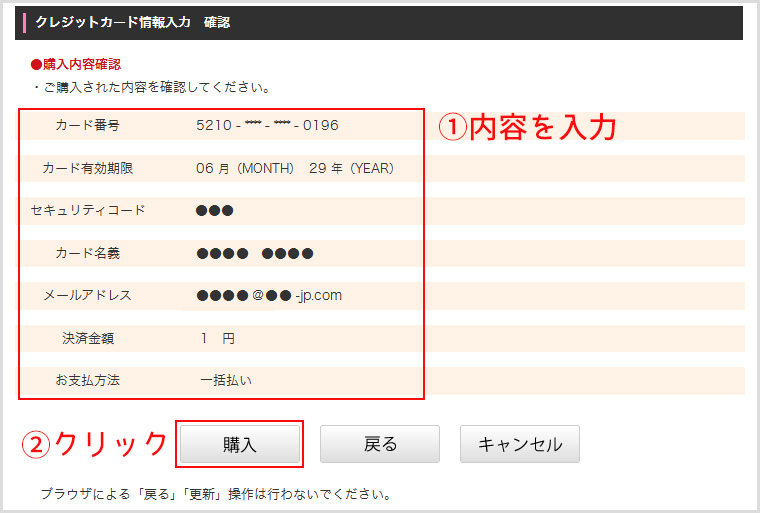
Task: Click the カード名義 label
Action: [x=88, y=253]
